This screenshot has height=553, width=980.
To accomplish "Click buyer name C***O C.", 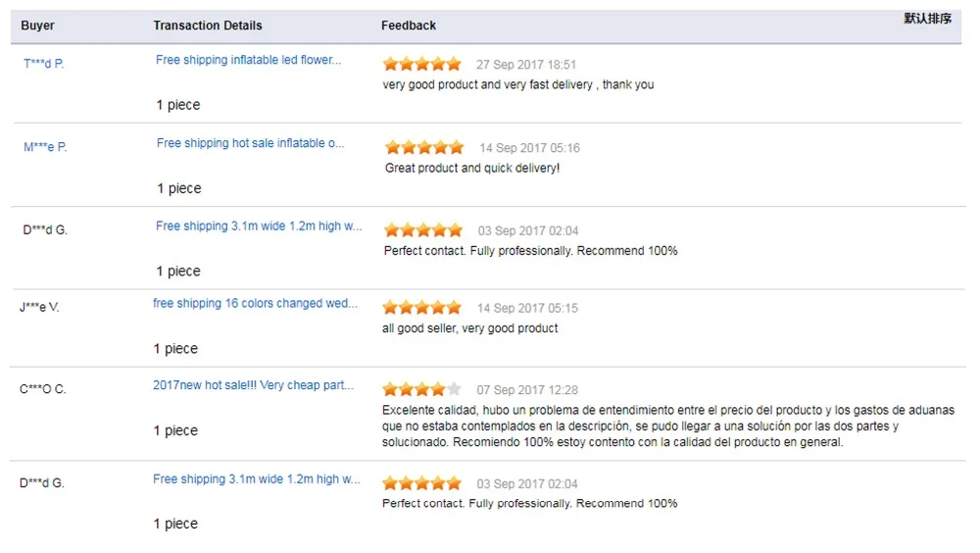I will tap(43, 389).
